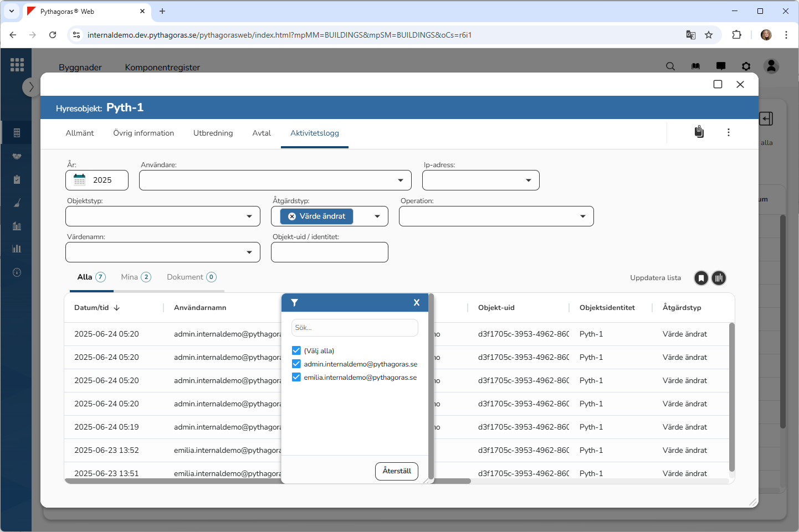799x532 pixels.
Task: Remove the Värde ändrat filter chip
Action: click(292, 216)
